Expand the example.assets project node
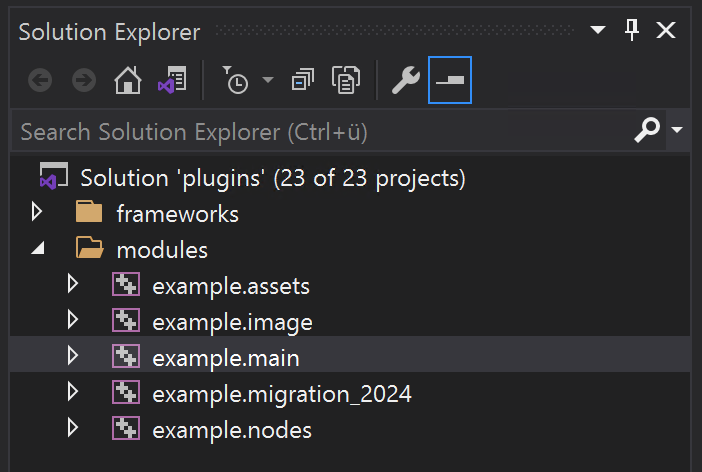 point(73,285)
